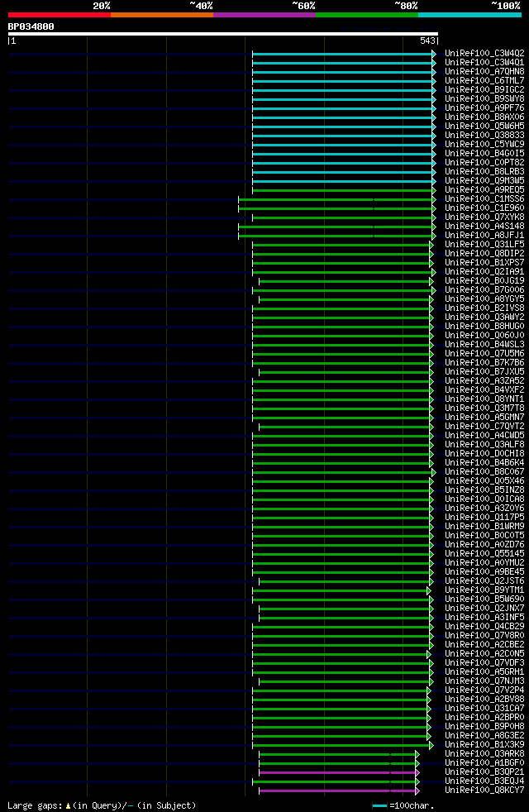Click the UniRef100_B4G0I5 hit name
The width and height of the screenshot is (529, 812).
(484, 153)
